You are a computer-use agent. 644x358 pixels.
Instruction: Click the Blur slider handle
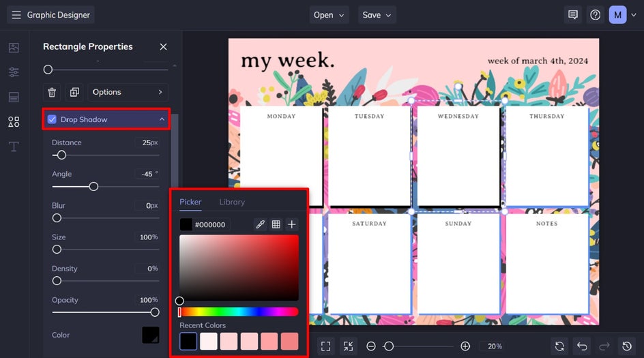[57, 218]
